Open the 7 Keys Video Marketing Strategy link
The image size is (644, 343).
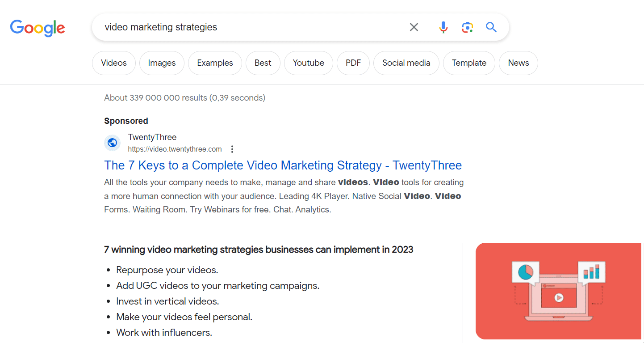(x=283, y=165)
